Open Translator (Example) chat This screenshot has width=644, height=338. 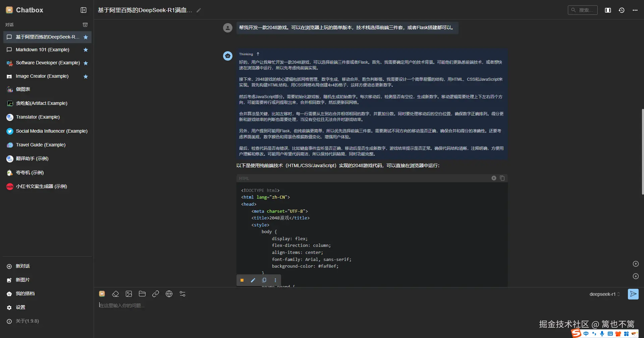pyautogui.click(x=47, y=117)
